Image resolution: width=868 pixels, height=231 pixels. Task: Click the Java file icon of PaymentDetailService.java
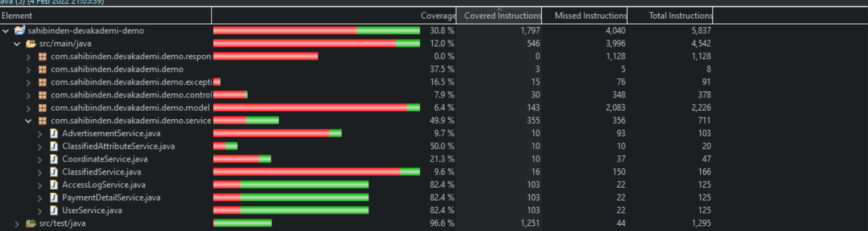click(54, 198)
